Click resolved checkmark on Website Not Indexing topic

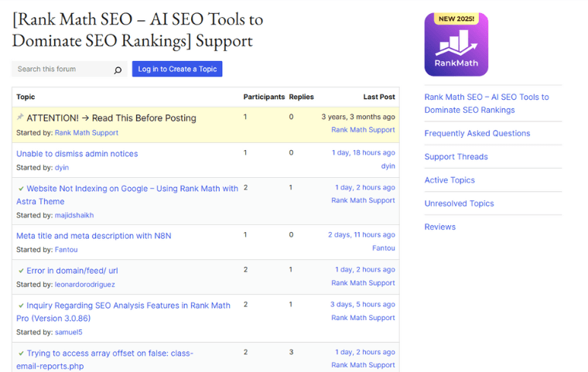click(21, 189)
